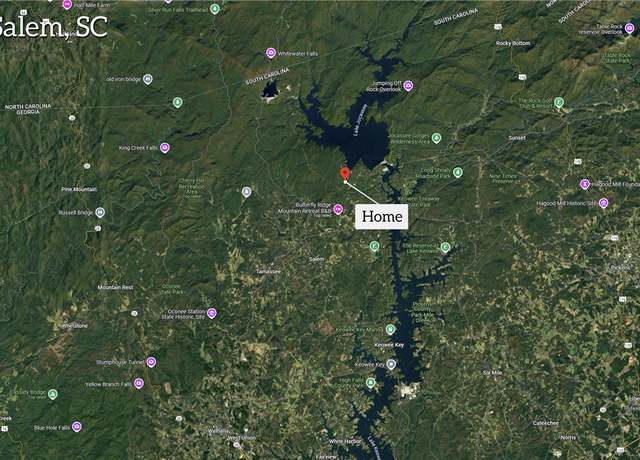Image resolution: width=640 pixels, height=460 pixels.
Task: Click the Jumping Off Rock Overlook marker
Action: pyautogui.click(x=408, y=86)
